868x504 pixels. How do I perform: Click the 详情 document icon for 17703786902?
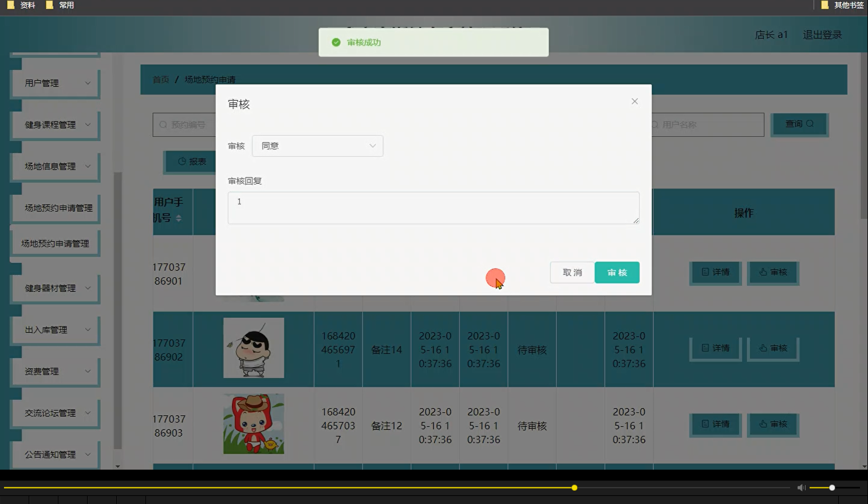[705, 348]
